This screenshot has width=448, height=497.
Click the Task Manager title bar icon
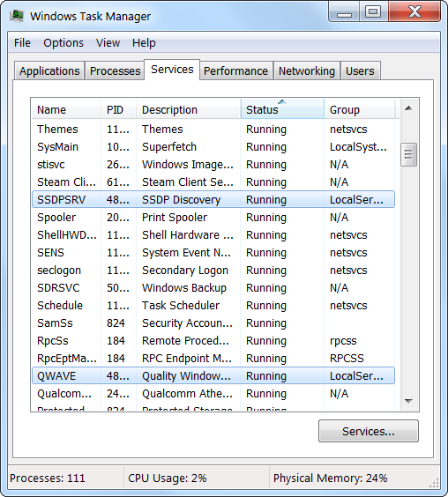(x=17, y=16)
